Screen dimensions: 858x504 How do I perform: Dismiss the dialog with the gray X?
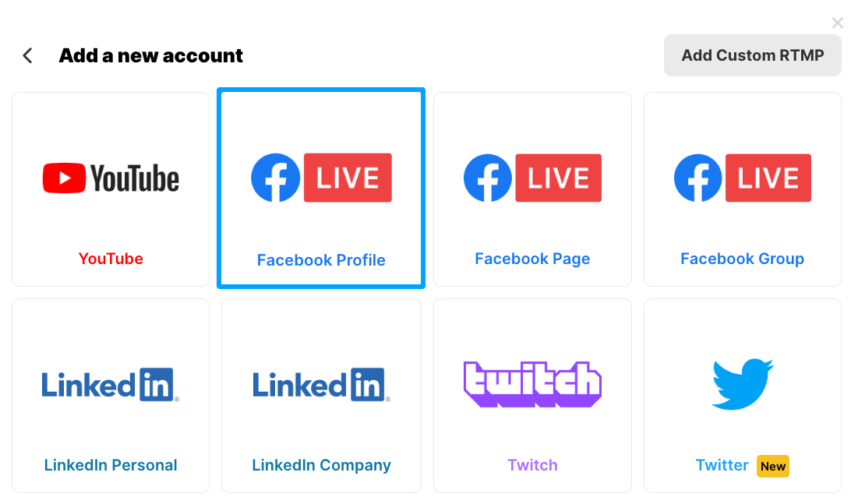[838, 23]
